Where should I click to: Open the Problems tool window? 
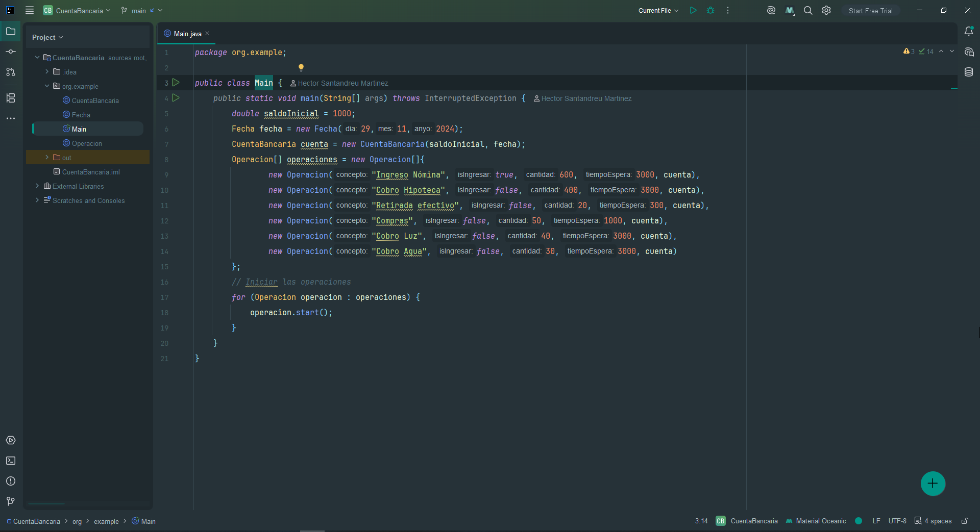tap(11, 481)
